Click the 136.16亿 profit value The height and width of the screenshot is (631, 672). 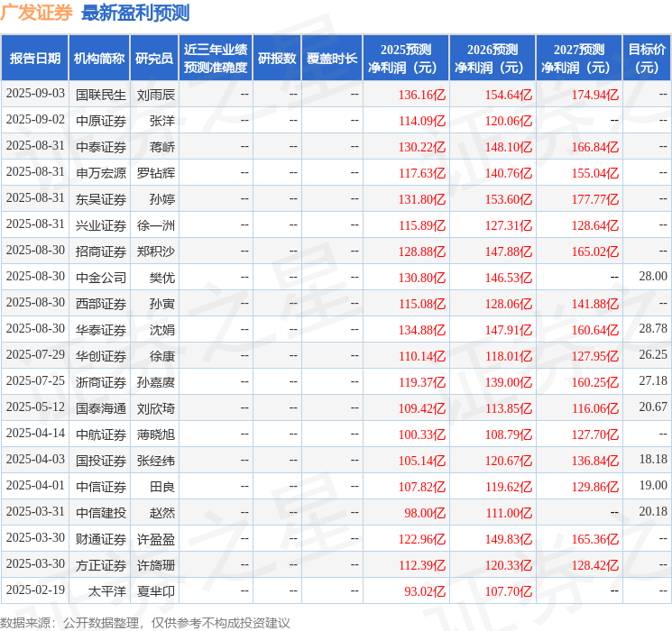[x=422, y=95]
